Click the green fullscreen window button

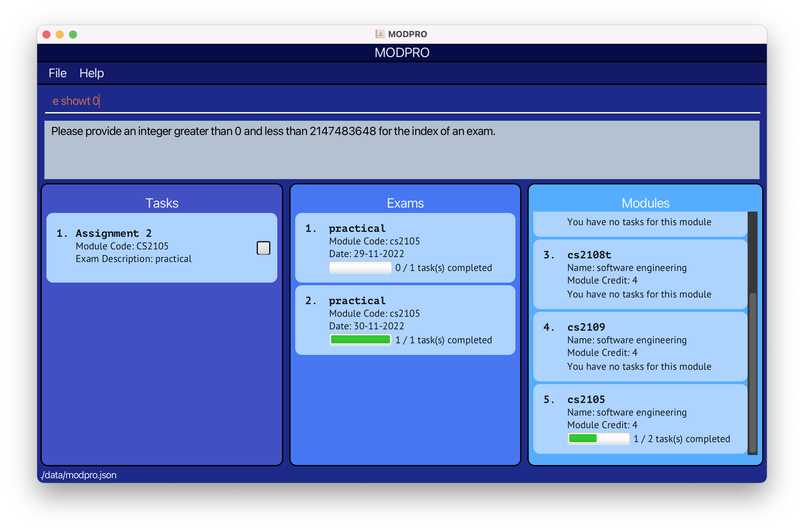click(x=73, y=34)
